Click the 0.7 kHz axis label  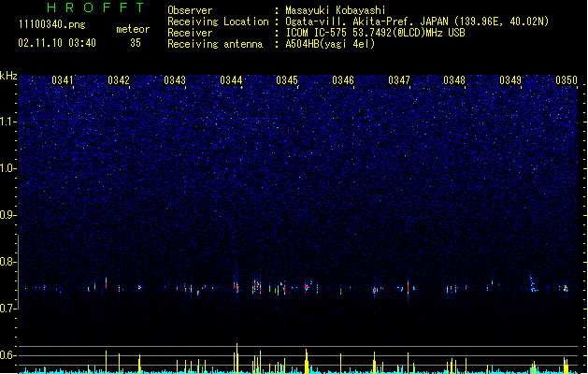[8, 309]
